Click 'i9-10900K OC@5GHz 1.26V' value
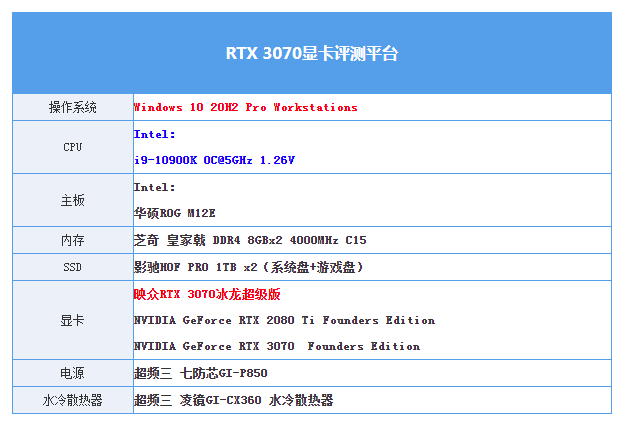623x424 pixels. pyautogui.click(x=215, y=160)
